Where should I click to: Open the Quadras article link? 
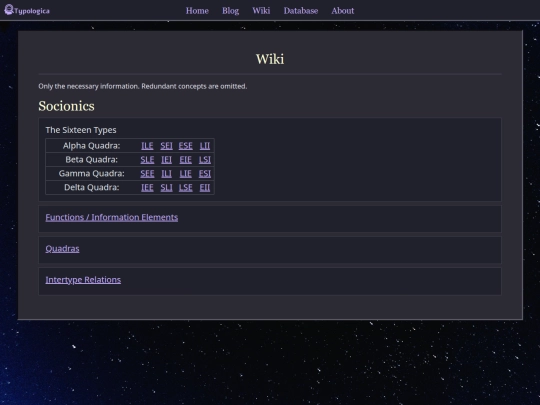[x=62, y=249]
